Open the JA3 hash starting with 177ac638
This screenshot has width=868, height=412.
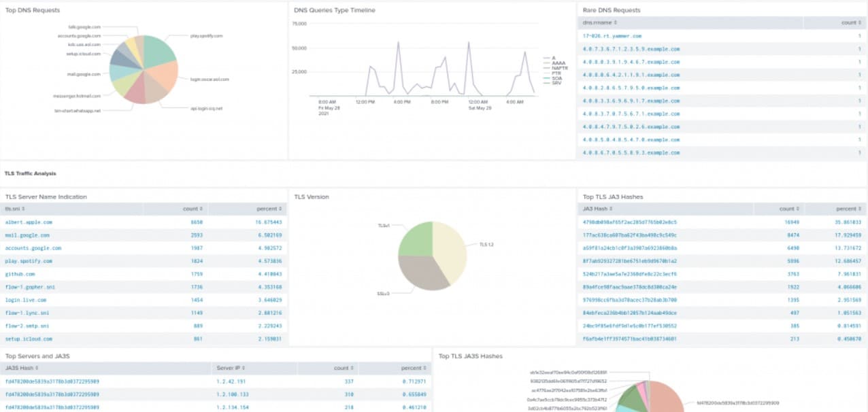point(630,235)
